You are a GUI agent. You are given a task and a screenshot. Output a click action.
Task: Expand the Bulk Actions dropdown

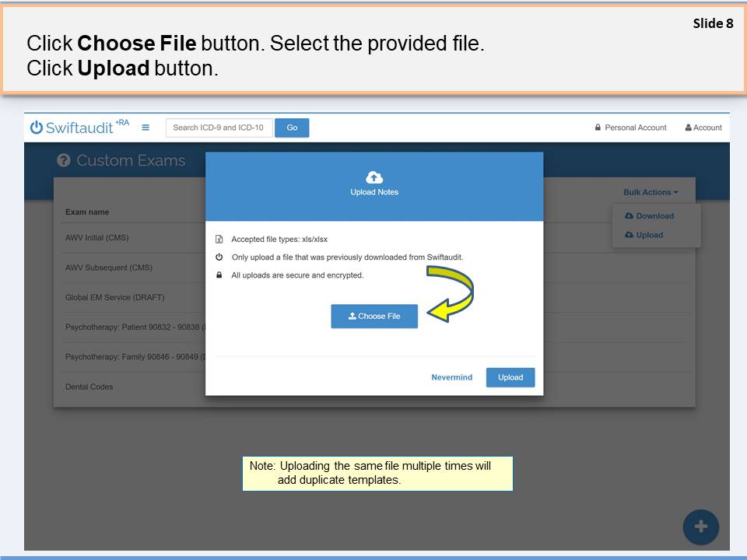click(x=650, y=192)
